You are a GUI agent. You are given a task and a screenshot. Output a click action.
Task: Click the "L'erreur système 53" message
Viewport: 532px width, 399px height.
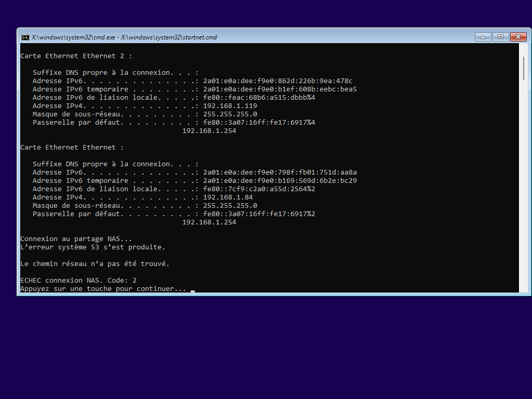tap(92, 247)
